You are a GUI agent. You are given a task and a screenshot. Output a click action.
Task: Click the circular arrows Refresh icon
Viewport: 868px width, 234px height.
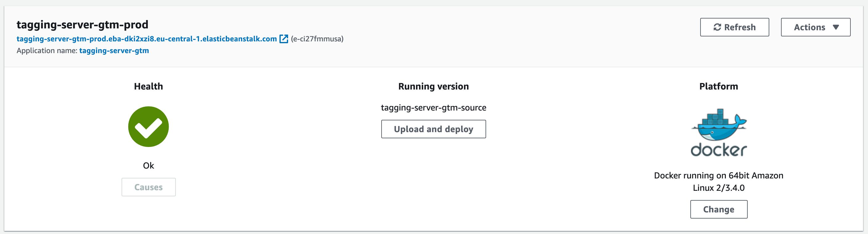(717, 27)
